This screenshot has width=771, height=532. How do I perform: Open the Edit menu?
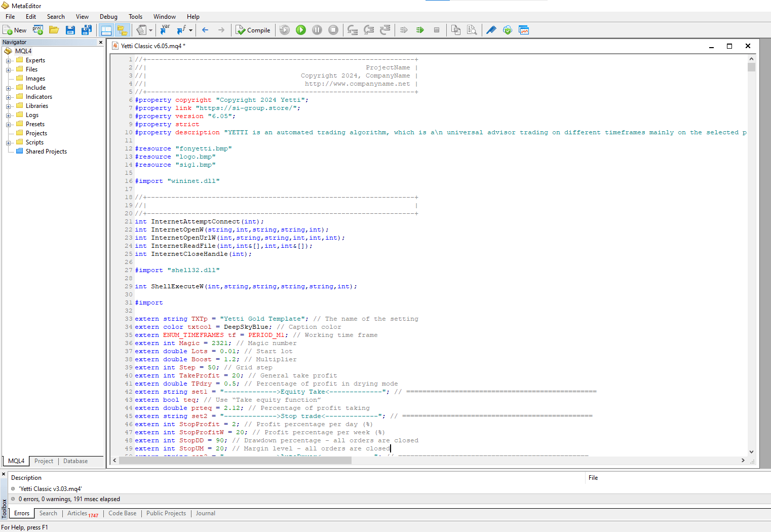[31, 17]
